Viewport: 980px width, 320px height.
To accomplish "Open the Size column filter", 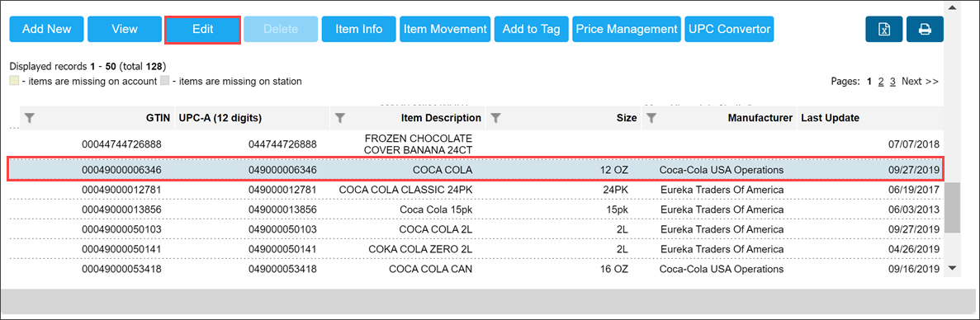I will tap(495, 118).
